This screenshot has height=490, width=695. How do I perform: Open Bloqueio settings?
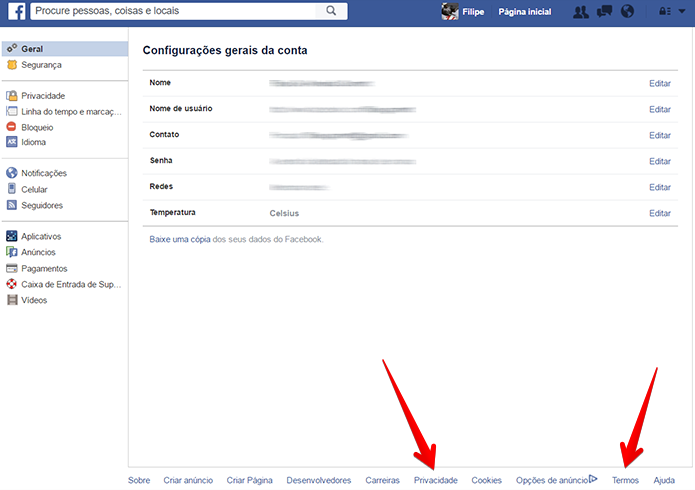tap(37, 127)
